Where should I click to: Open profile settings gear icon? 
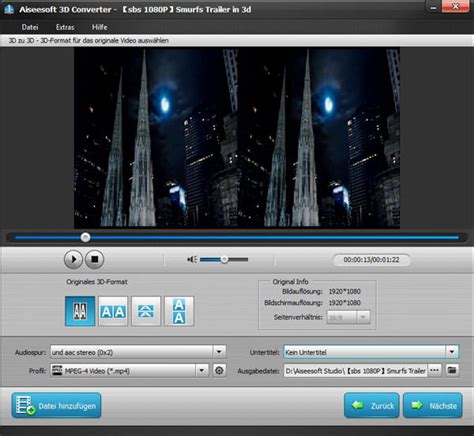(219, 371)
